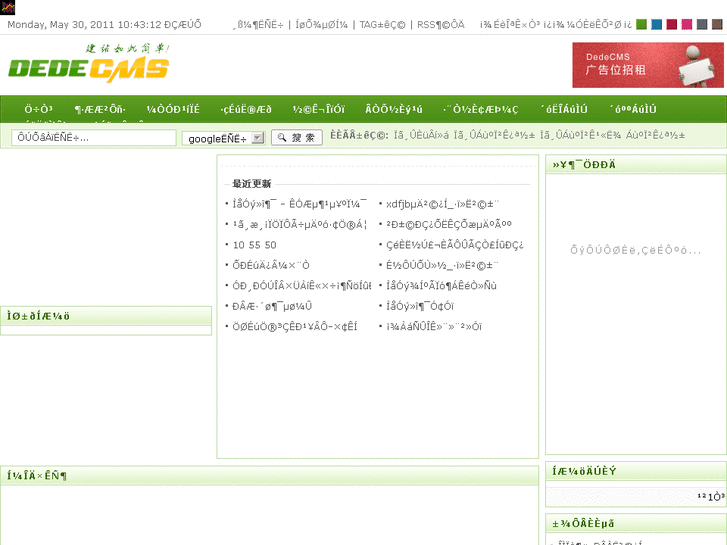The width and height of the screenshot is (727, 545).
Task: Select the blue theme color swatch
Action: 657,24
